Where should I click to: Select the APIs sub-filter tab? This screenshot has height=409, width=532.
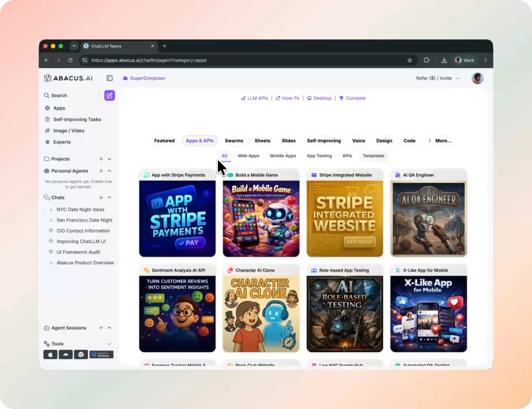tap(347, 156)
